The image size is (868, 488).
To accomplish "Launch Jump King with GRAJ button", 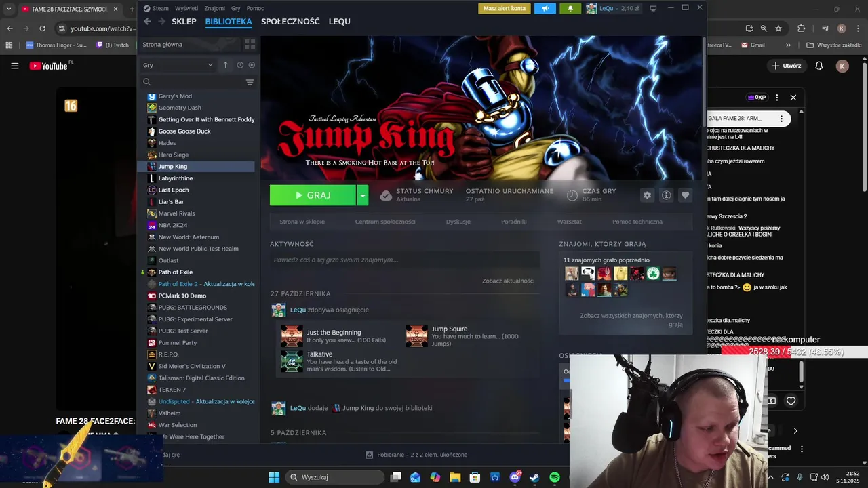I will pos(313,195).
